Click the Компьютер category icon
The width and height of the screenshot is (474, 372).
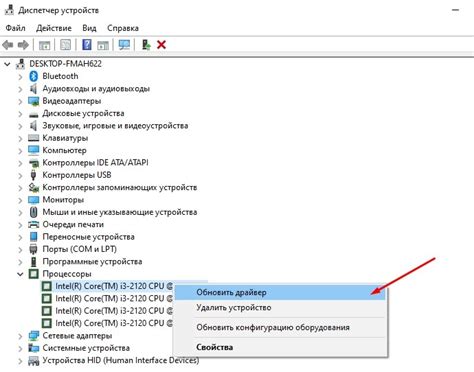34,150
